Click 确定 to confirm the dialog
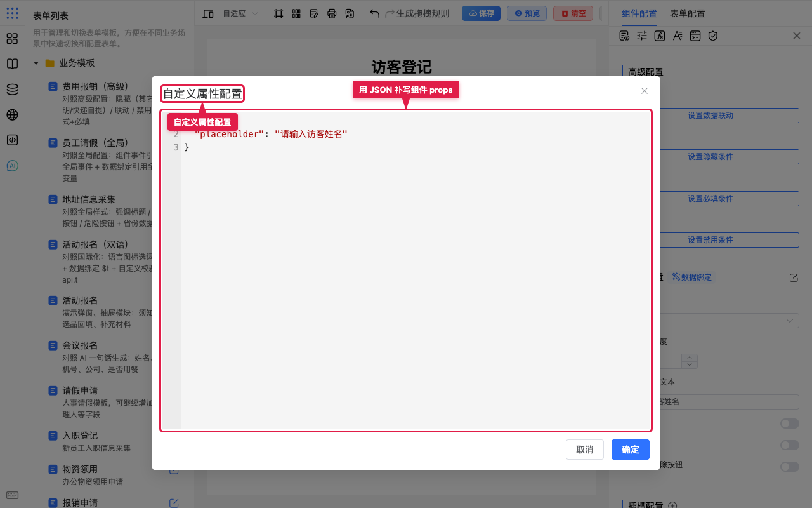 pos(631,450)
